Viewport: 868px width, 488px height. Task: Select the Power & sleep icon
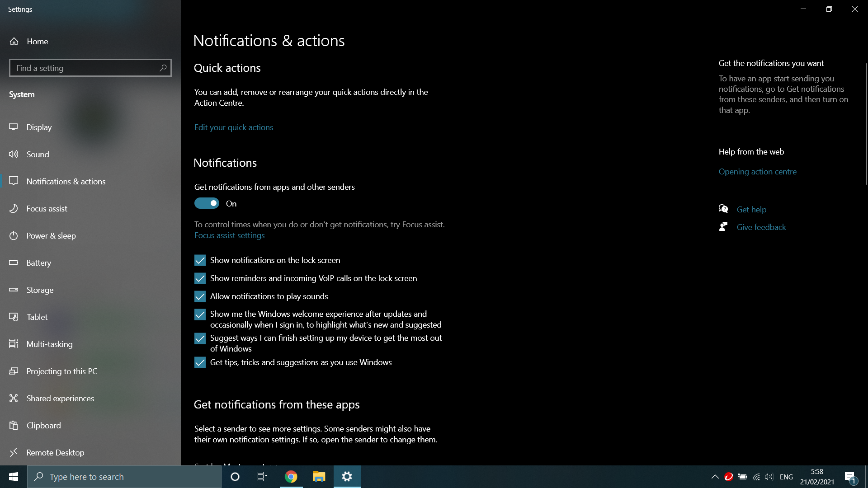click(x=14, y=235)
